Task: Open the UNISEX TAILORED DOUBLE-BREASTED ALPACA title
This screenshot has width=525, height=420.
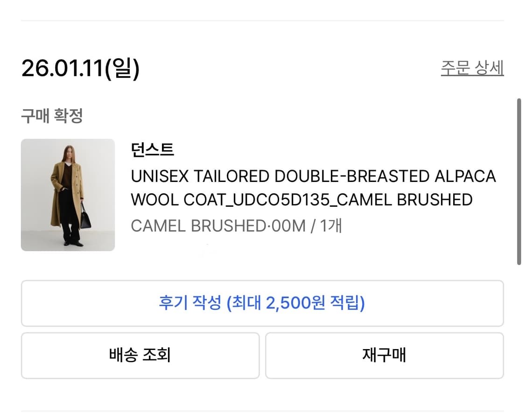Action: pyautogui.click(x=313, y=176)
